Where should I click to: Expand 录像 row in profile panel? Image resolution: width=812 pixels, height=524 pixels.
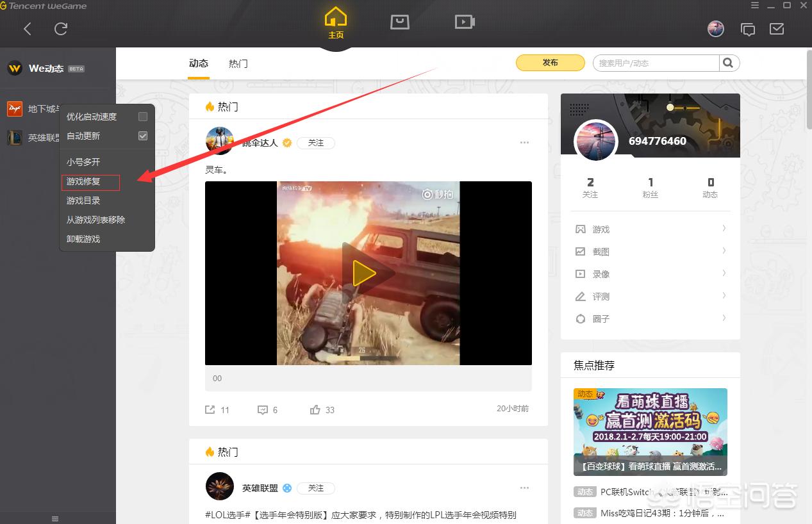point(650,274)
